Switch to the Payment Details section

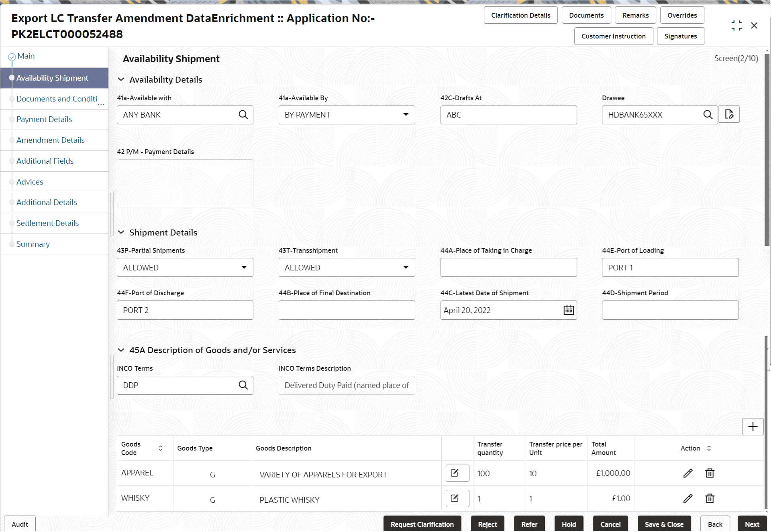(44, 119)
